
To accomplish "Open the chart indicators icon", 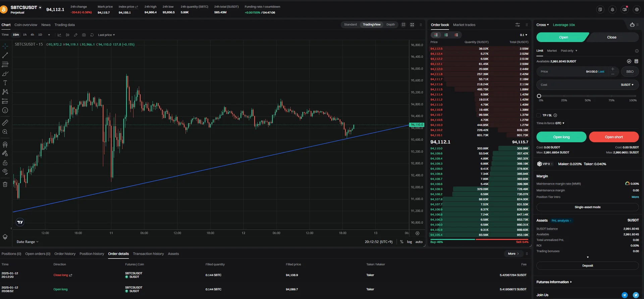I will tap(59, 35).
